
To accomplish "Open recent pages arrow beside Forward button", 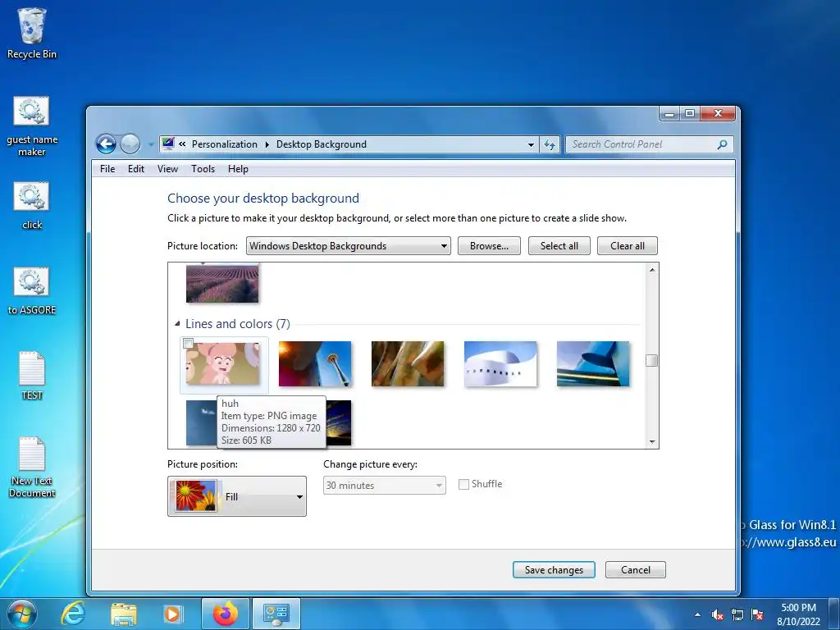I will pos(151,144).
